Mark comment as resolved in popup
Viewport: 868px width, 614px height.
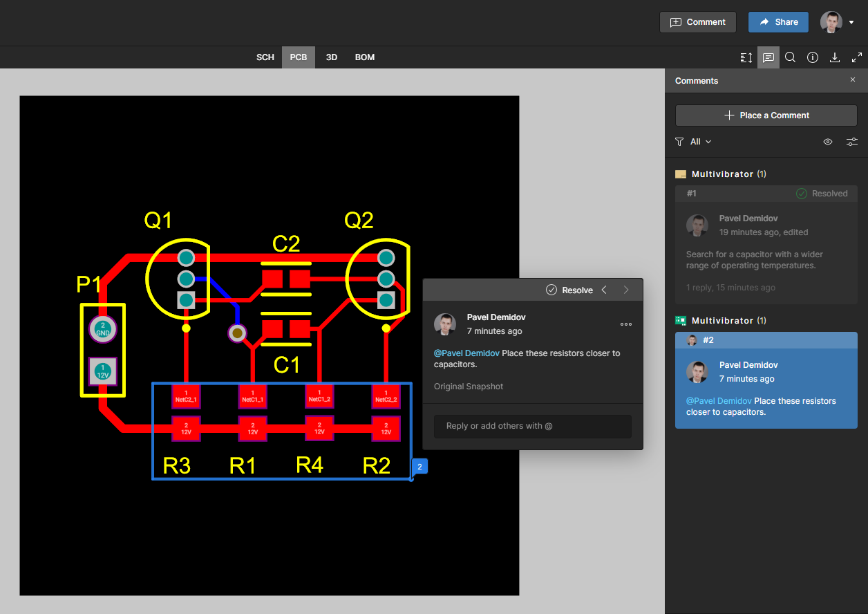[x=569, y=290]
